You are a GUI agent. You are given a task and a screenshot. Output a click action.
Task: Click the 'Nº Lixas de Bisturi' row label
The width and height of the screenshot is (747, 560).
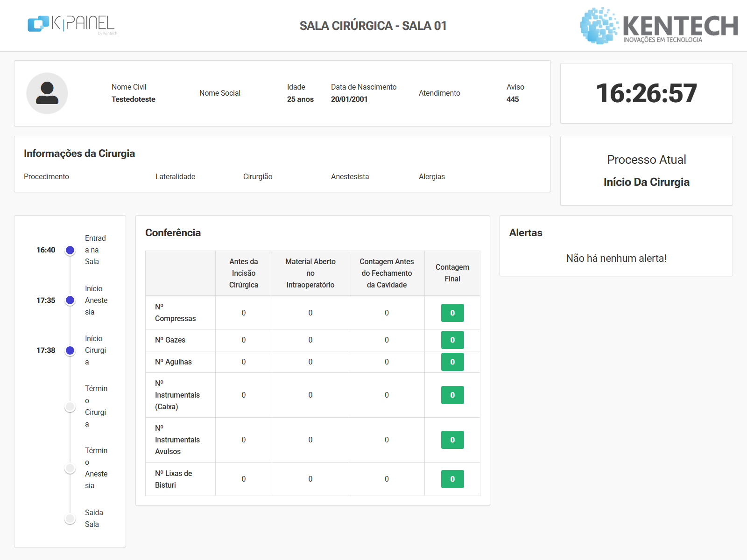click(x=174, y=479)
